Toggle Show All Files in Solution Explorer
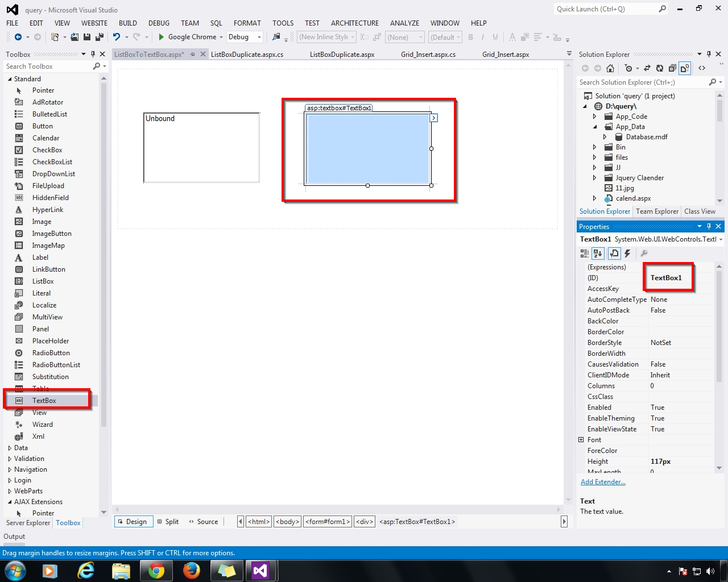This screenshot has height=582, width=728. 684,68
